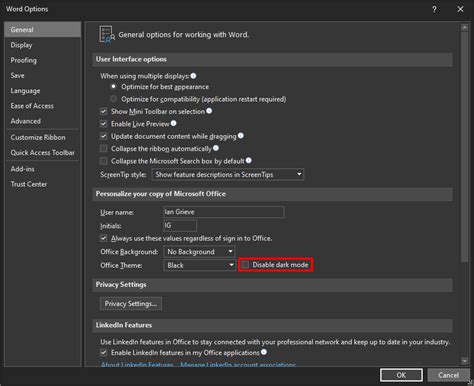474x386 pixels.
Task: Click the Help question mark icon
Action: coord(434,9)
